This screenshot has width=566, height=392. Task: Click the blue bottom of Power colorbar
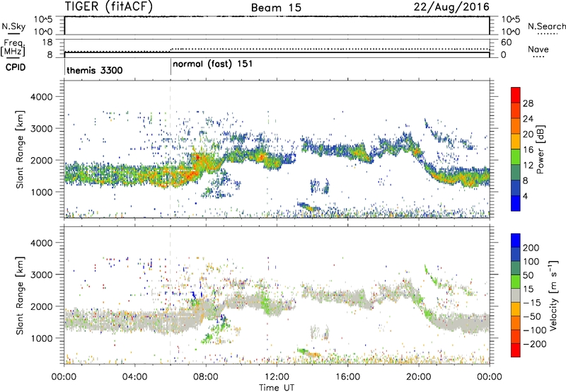pyautogui.click(x=516, y=203)
